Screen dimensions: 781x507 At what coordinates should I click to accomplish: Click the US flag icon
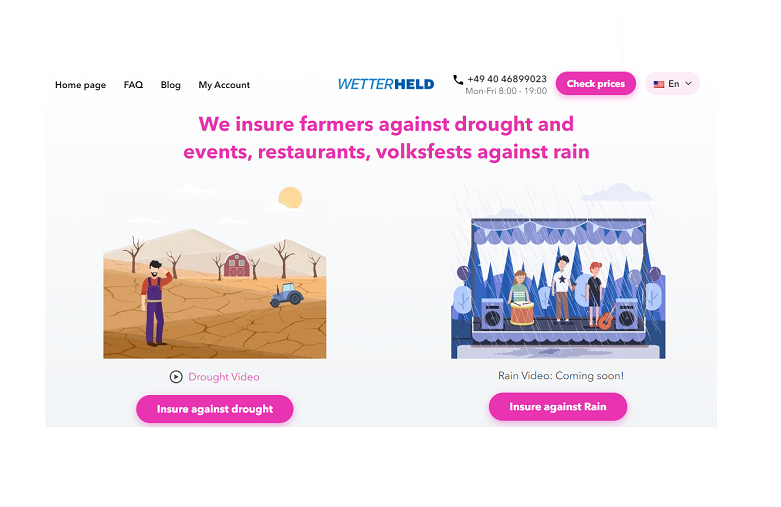point(658,84)
